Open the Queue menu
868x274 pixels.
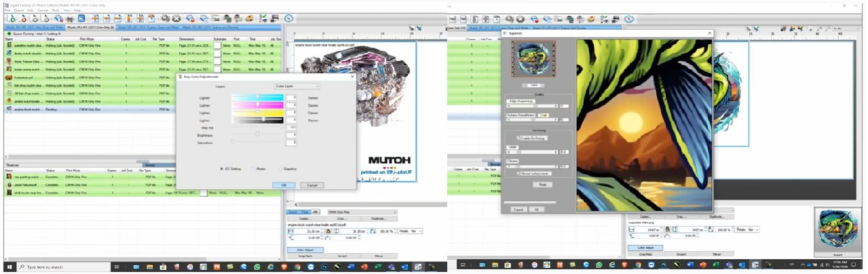(x=20, y=10)
